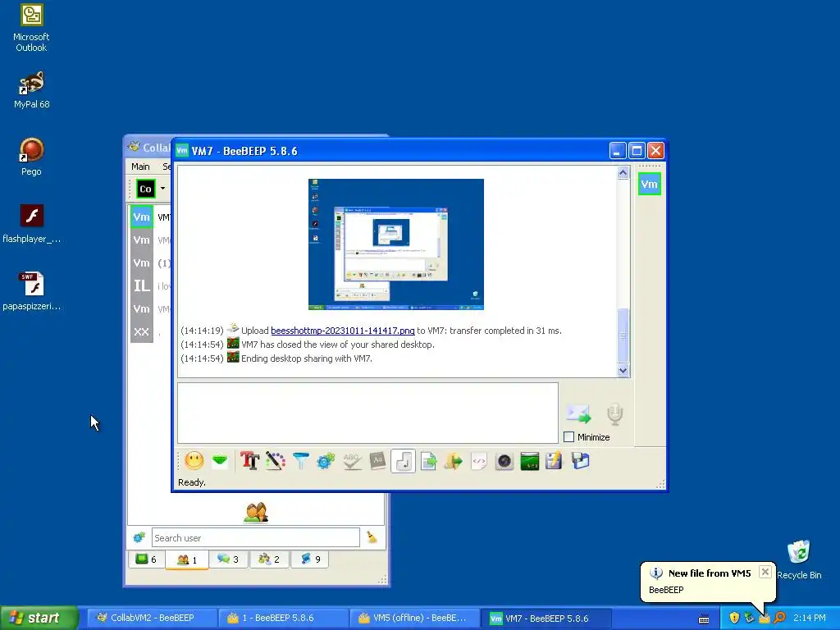This screenshot has width=840, height=630.
Task: Open chat settings blue gears icon
Action: pyautogui.click(x=326, y=461)
